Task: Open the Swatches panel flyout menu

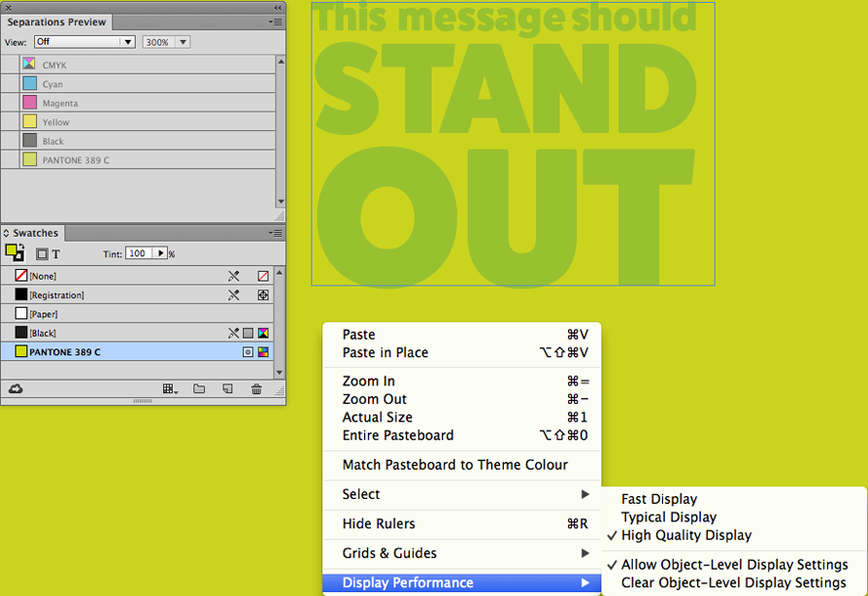Action: pos(277,233)
